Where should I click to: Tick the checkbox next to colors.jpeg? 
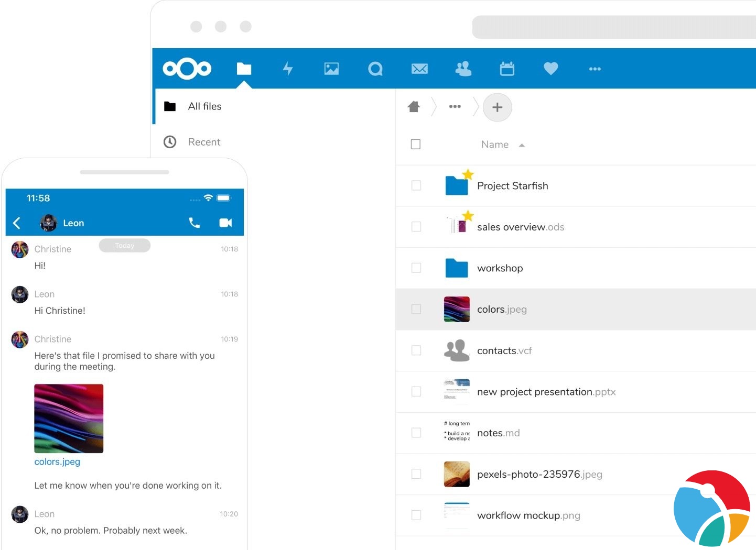click(416, 309)
